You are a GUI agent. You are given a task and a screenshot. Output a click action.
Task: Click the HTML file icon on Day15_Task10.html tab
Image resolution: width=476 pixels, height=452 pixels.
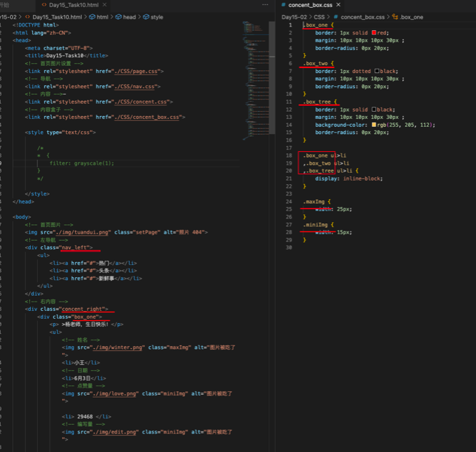[44, 5]
